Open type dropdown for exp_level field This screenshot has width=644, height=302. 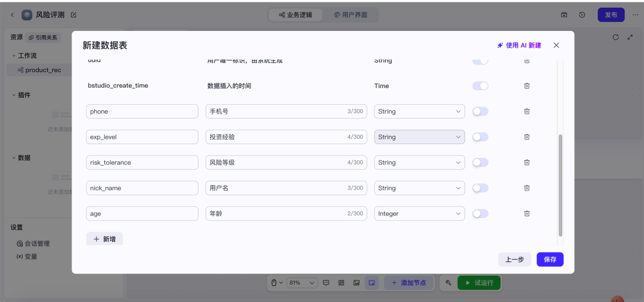pyautogui.click(x=419, y=136)
